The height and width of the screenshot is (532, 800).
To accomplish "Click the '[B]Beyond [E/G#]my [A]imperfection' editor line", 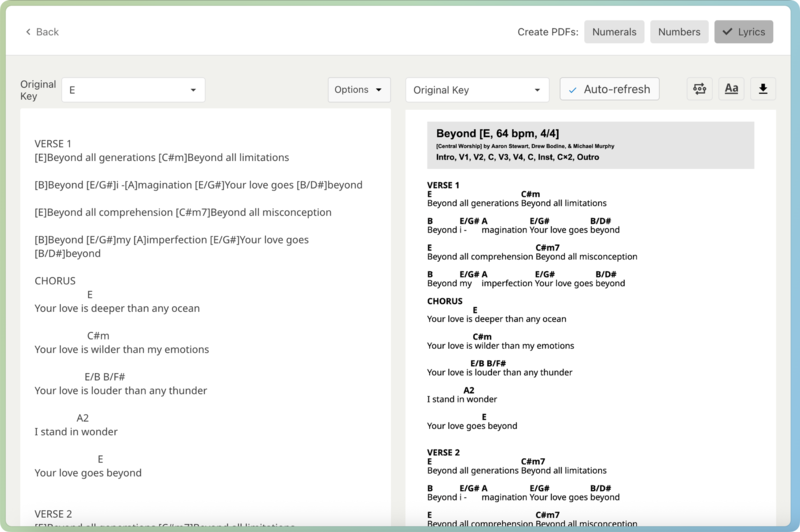I will point(171,247).
